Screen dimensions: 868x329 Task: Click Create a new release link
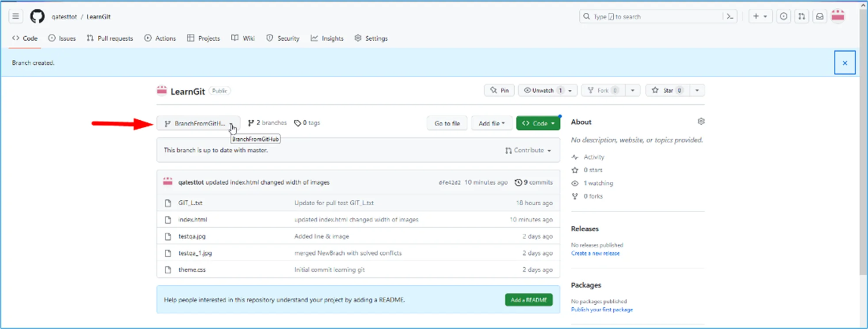[x=595, y=253]
